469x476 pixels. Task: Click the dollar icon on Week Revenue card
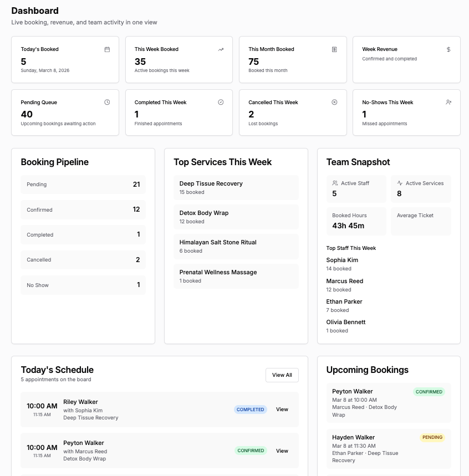448,49
